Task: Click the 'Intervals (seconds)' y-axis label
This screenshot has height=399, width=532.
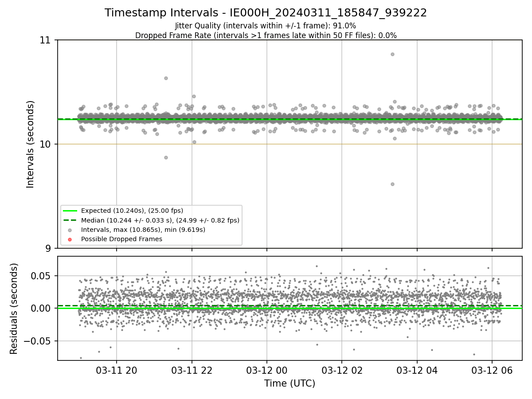Action: pos(31,144)
